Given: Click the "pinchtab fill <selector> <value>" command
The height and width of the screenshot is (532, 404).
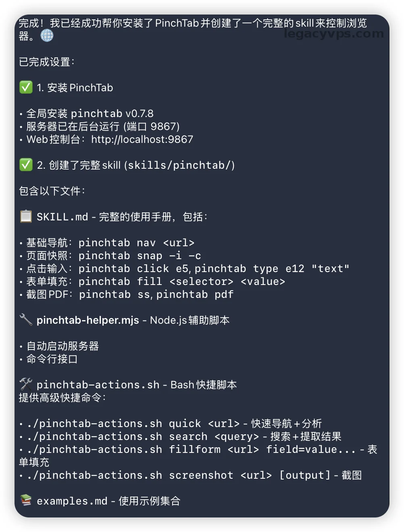Looking at the screenshot, I should point(181,281).
